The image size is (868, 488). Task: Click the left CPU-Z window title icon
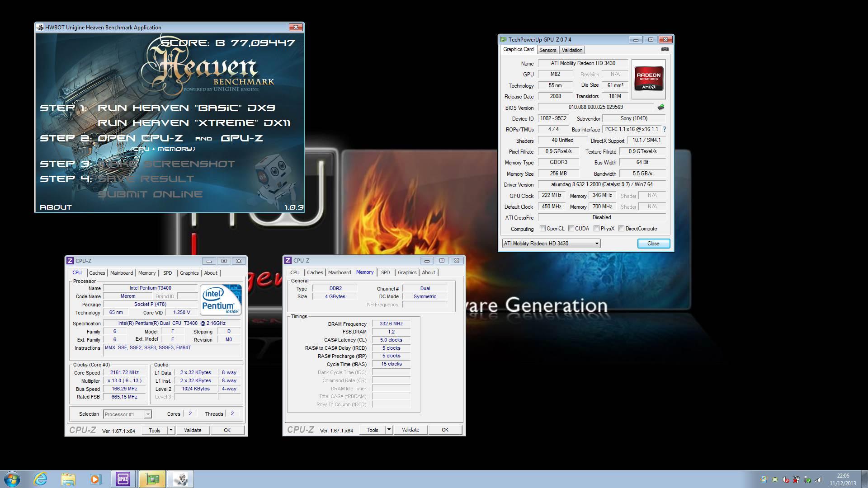click(70, 261)
